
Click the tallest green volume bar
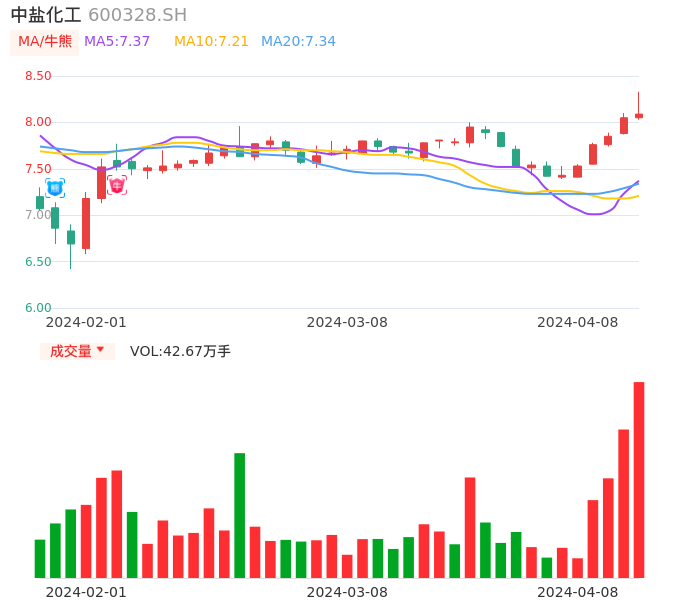point(239,515)
